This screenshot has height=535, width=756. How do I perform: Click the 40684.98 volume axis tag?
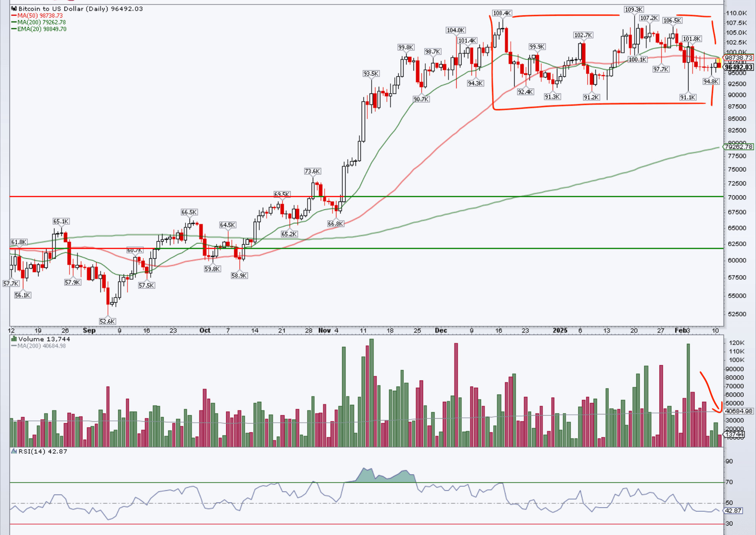point(738,411)
